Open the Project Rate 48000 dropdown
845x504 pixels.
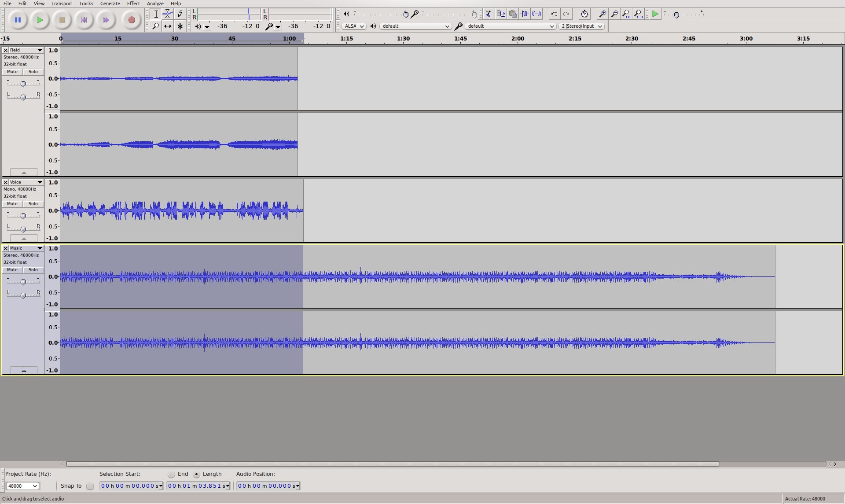23,486
